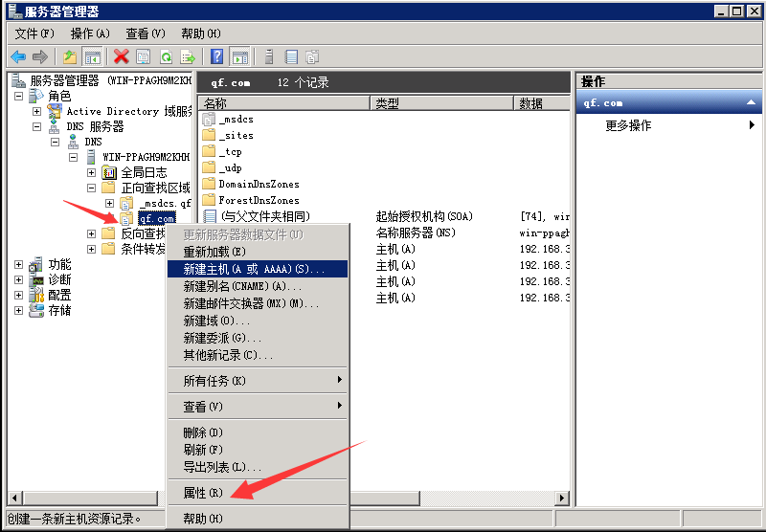Click the _tcp folder icon

209,151
